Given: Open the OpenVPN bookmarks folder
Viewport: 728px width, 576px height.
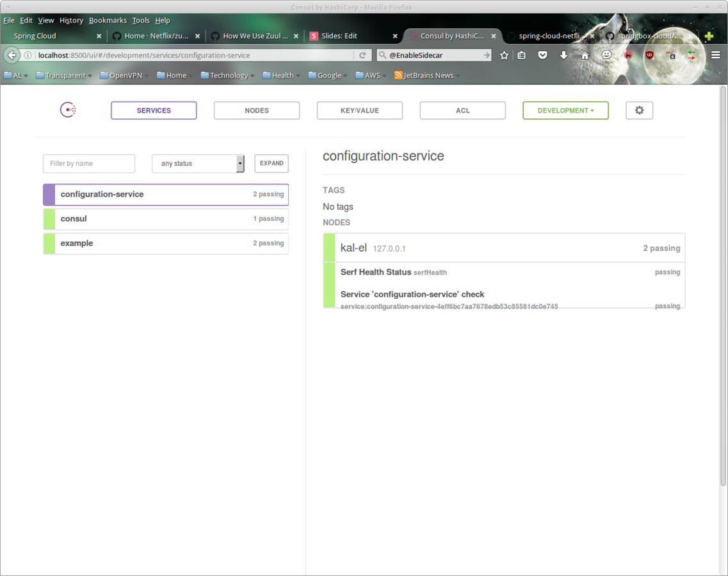Looking at the screenshot, I should point(124,75).
